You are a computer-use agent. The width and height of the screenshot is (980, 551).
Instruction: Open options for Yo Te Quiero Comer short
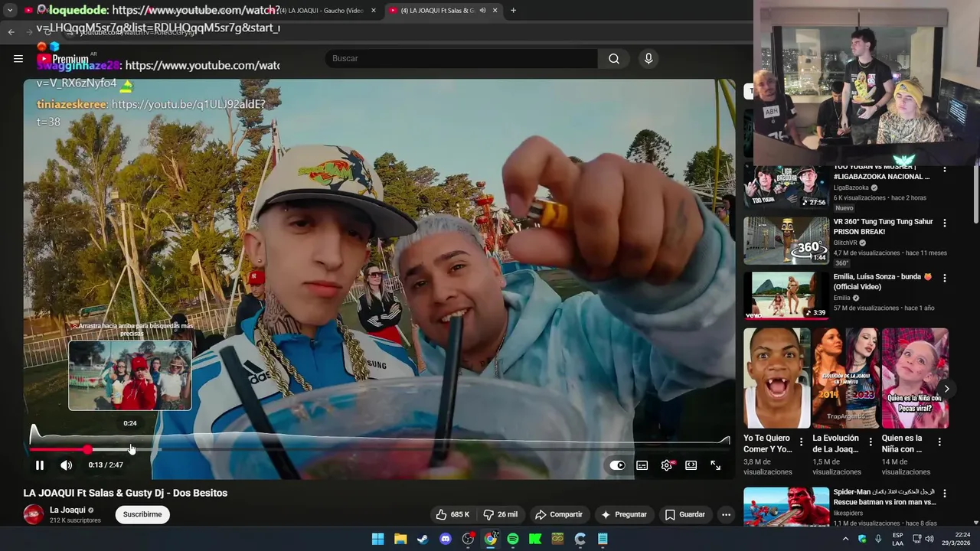(802, 442)
